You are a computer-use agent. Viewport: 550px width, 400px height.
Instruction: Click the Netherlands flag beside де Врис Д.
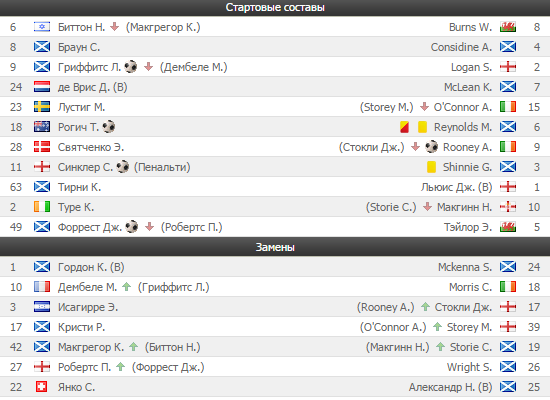42,87
